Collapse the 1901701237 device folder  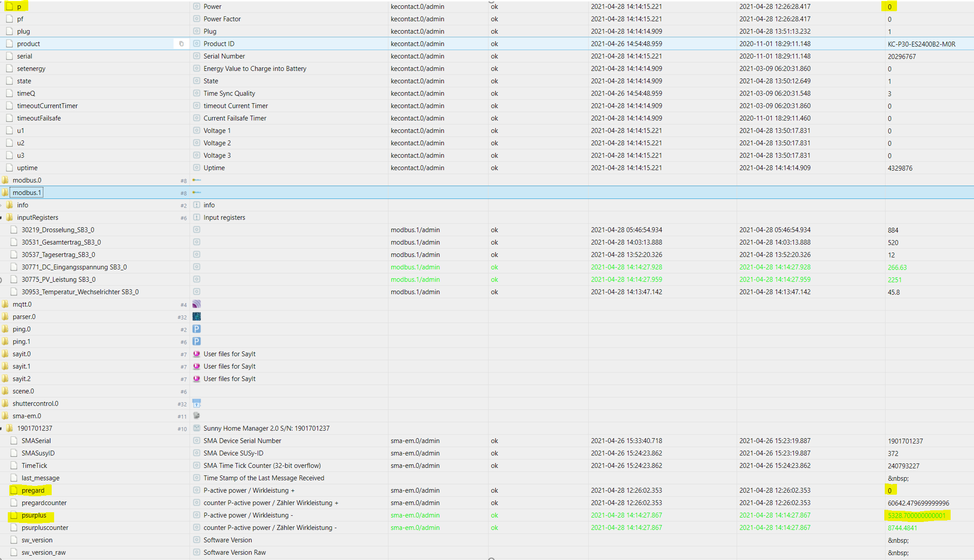[x=1, y=428]
